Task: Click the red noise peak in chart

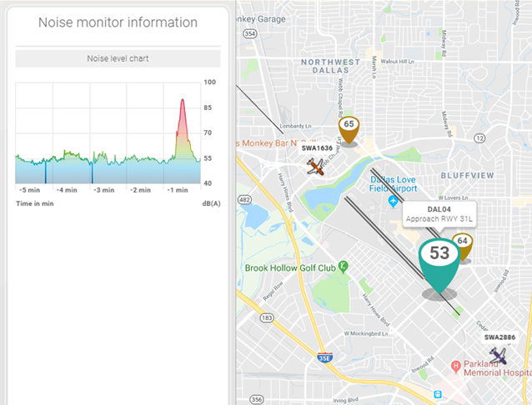Action: pyautogui.click(x=183, y=108)
